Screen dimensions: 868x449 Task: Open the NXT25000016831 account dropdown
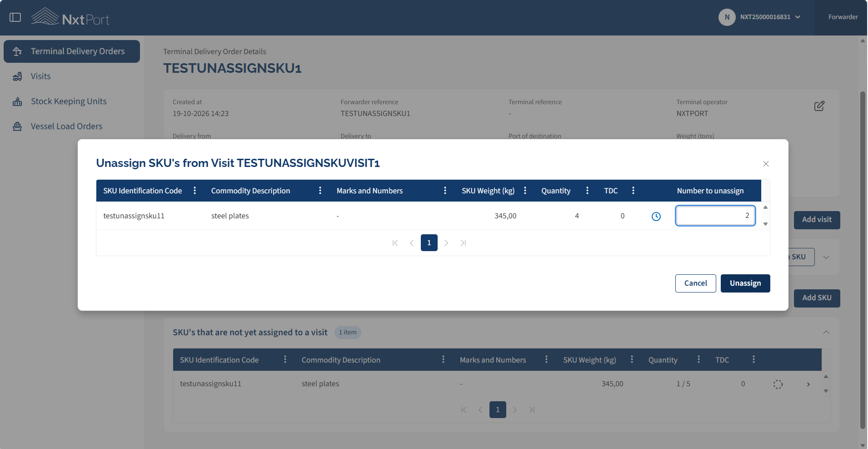(x=770, y=17)
